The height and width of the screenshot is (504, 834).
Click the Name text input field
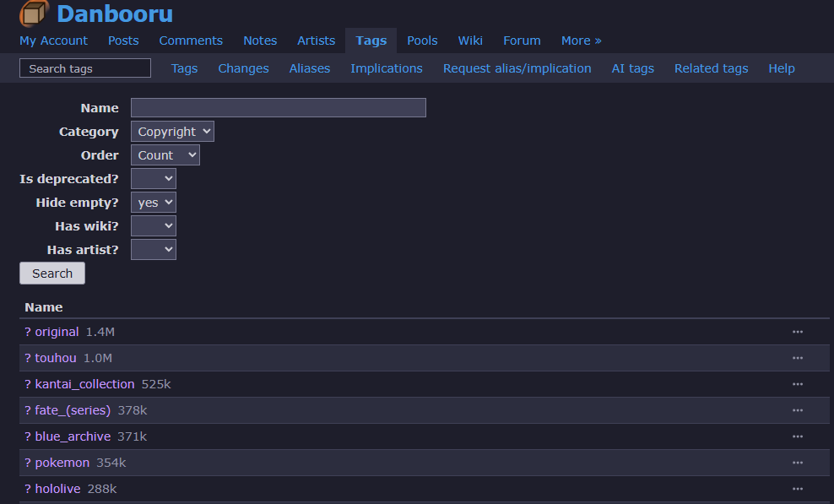(278, 107)
